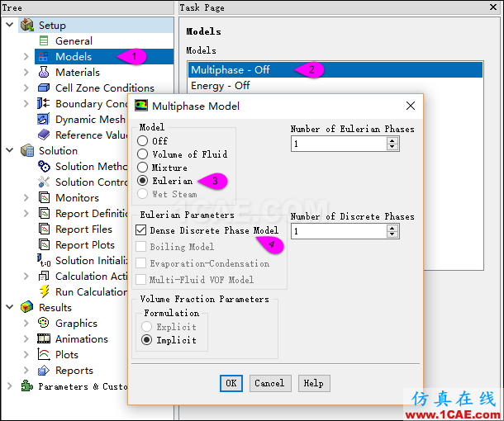The width and height of the screenshot is (504, 421).
Task: Click the Solution Initialization t=0 icon
Action: click(44, 260)
